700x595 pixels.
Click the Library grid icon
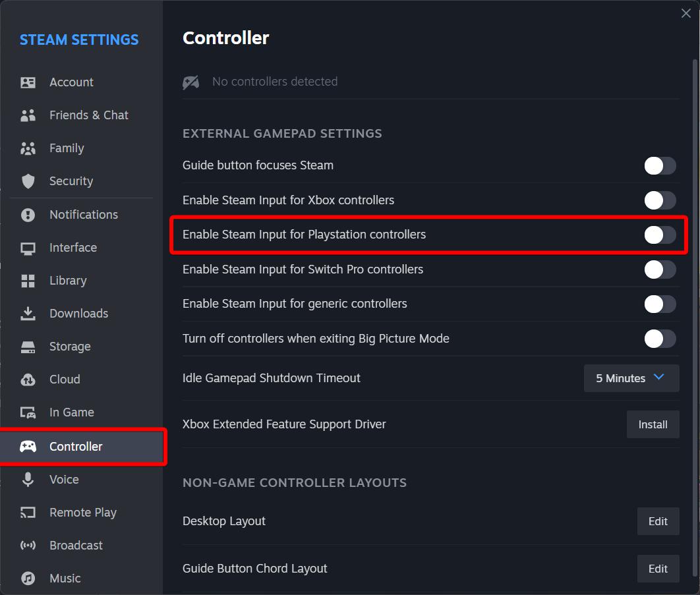[x=28, y=281]
